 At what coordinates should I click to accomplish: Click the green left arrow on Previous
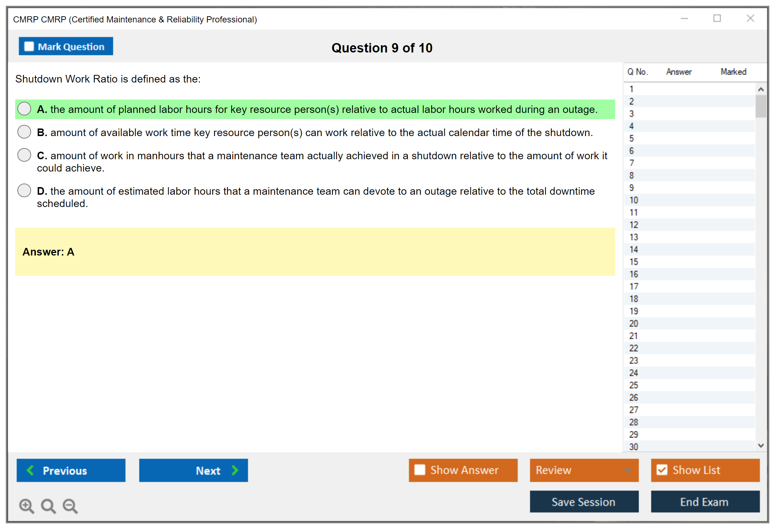(x=30, y=470)
